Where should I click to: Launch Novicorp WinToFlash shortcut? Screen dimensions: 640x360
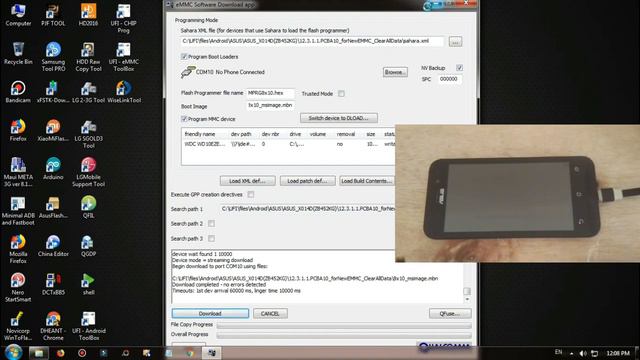click(18, 326)
